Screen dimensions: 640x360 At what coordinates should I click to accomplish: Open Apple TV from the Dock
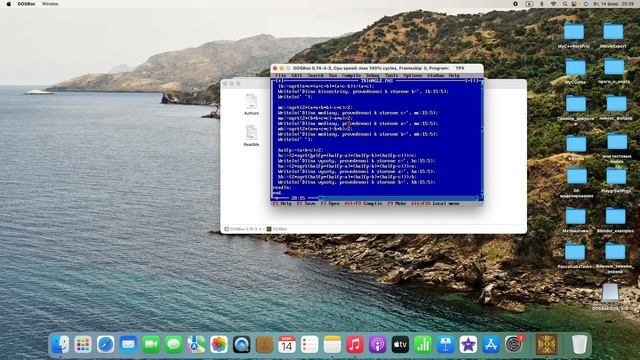[400, 344]
